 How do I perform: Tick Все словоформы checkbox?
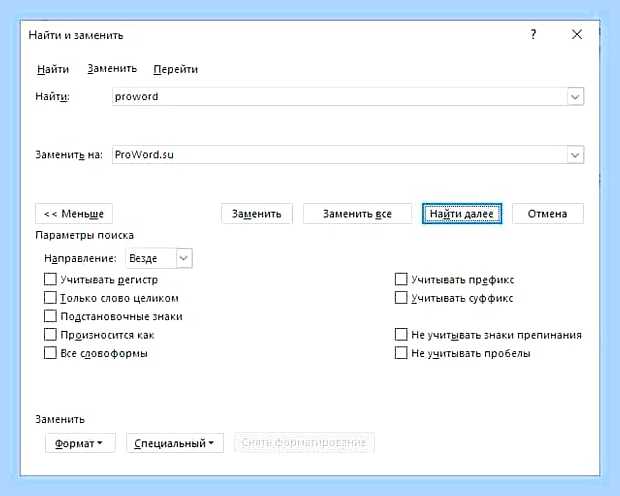50,353
